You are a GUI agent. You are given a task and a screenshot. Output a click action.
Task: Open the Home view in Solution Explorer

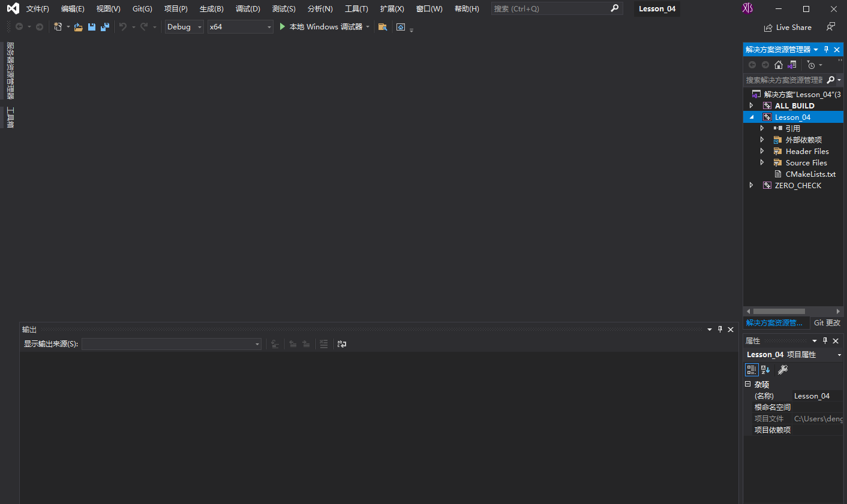(778, 64)
